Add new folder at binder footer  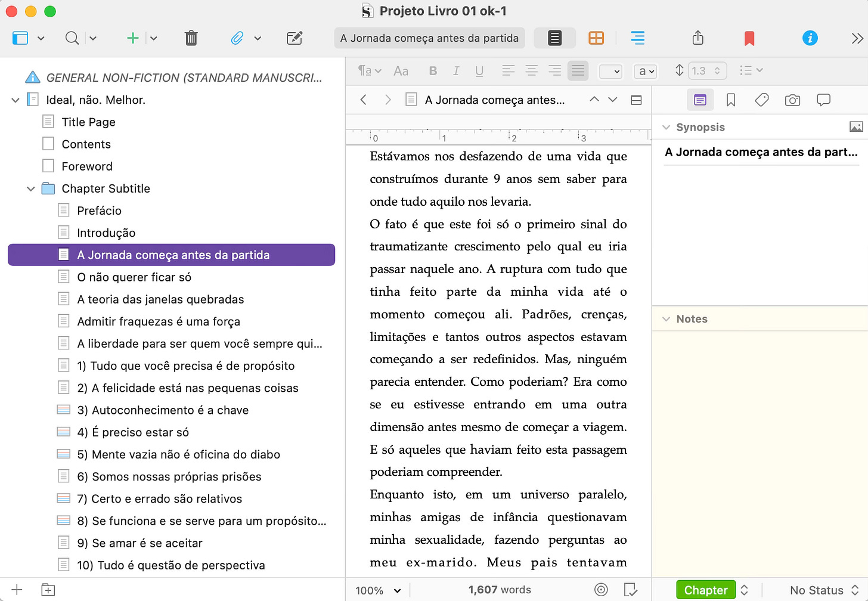click(x=48, y=590)
